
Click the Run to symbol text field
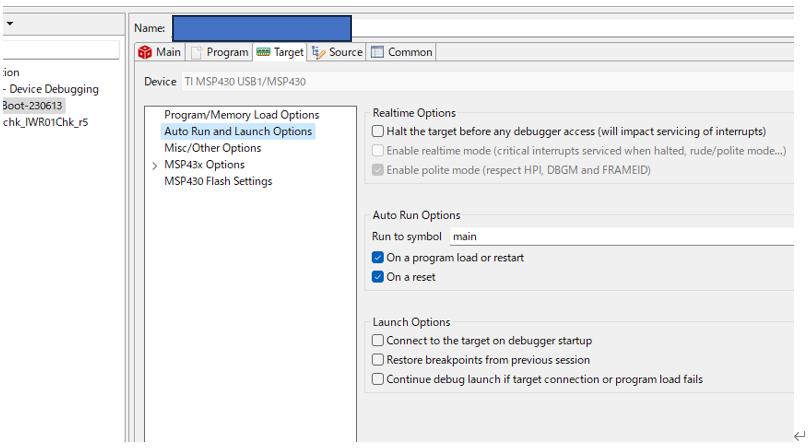click(620, 237)
